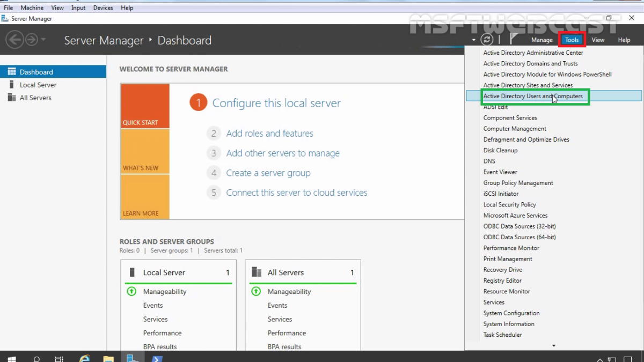
Task: Open Registry Editor
Action: point(553,280)
